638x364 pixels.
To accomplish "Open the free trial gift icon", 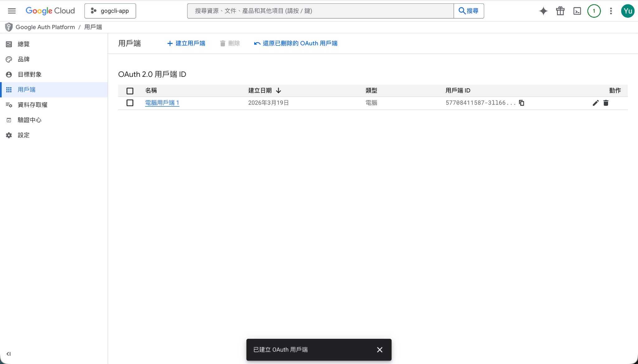I will (x=560, y=11).
